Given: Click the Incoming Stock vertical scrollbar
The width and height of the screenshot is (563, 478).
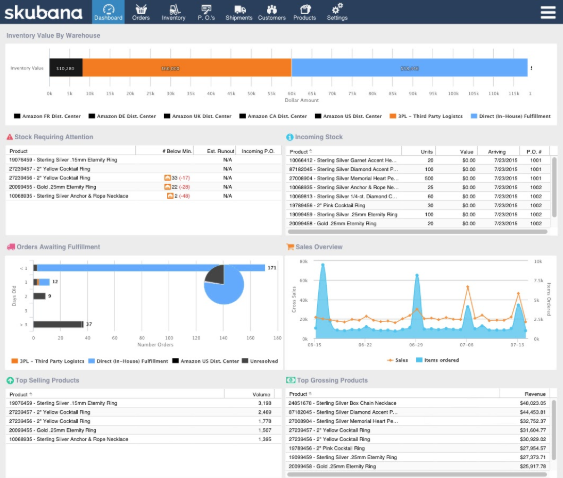Looking at the screenshot, I should [x=554, y=187].
